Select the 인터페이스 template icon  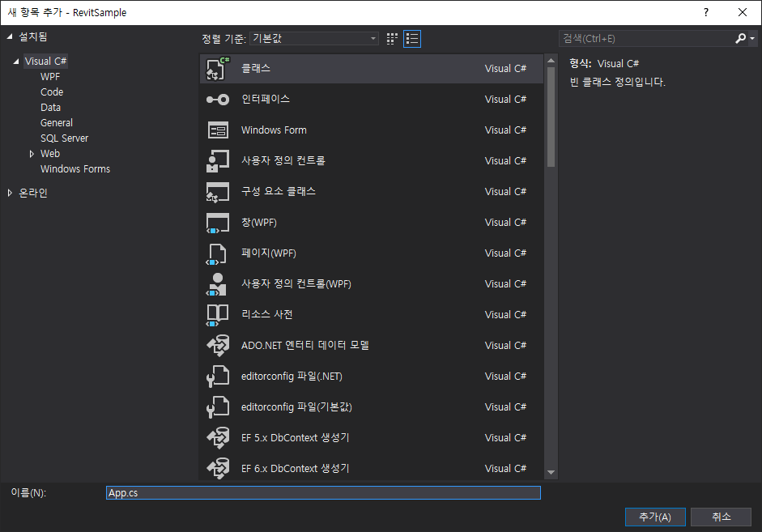(x=217, y=100)
